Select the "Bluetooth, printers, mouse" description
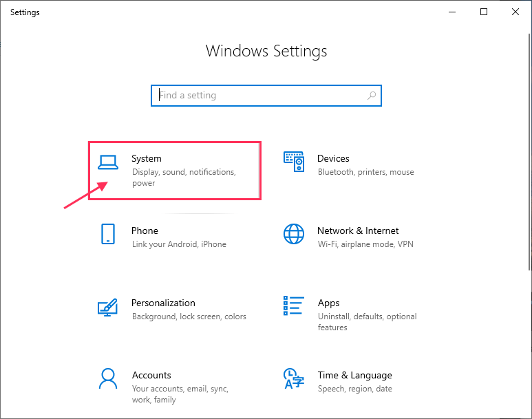The image size is (532, 419). [365, 172]
